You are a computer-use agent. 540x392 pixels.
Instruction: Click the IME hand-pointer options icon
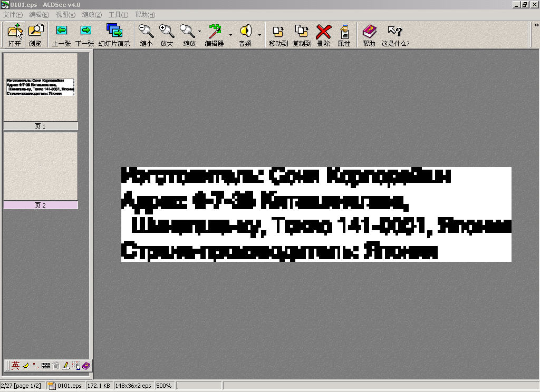point(76,366)
